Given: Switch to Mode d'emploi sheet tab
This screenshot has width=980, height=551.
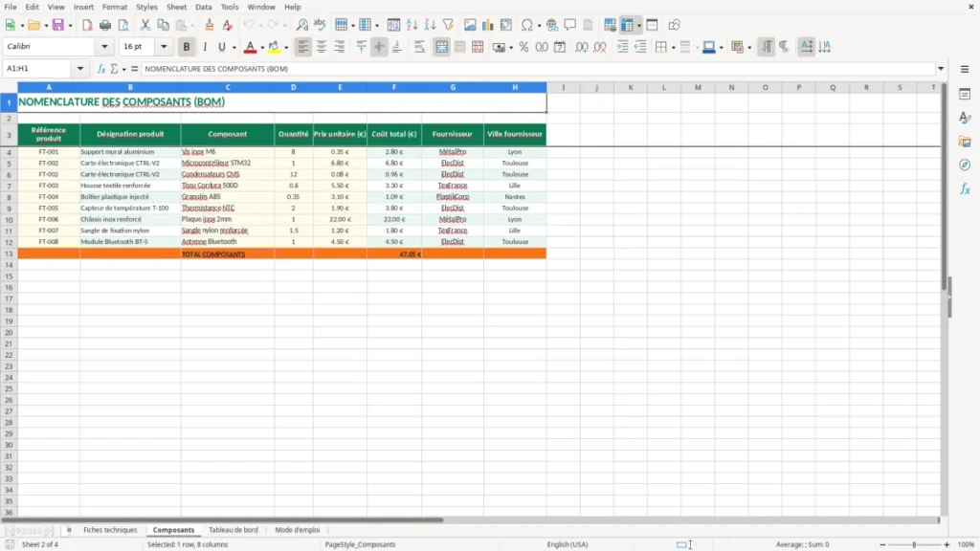Looking at the screenshot, I should pos(298,530).
